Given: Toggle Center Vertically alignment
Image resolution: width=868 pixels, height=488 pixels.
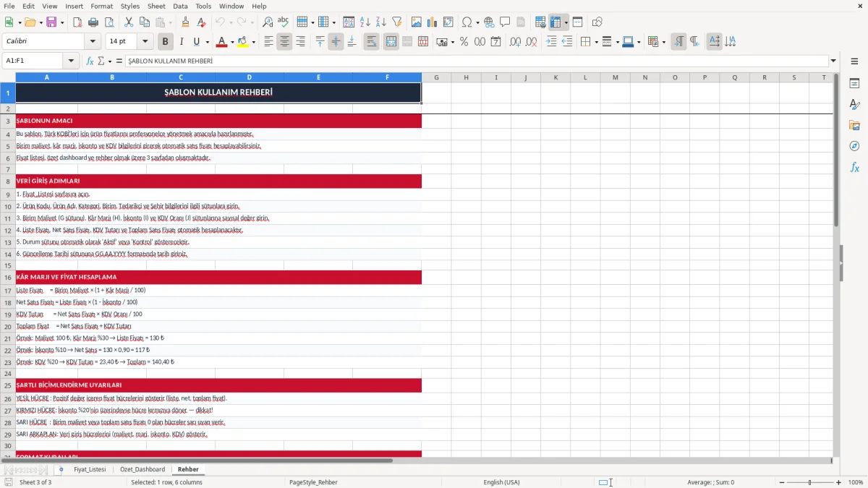Looking at the screenshot, I should coord(336,42).
